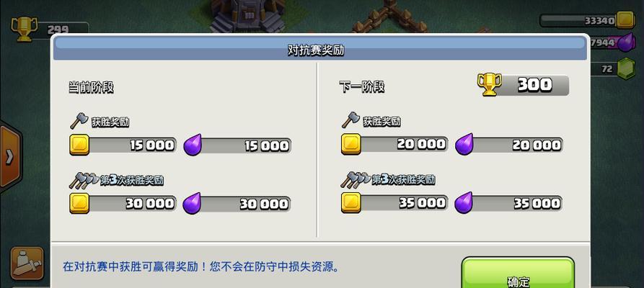Click the 300 trophy requirement badge
The height and width of the screenshot is (288, 644).
click(x=524, y=85)
